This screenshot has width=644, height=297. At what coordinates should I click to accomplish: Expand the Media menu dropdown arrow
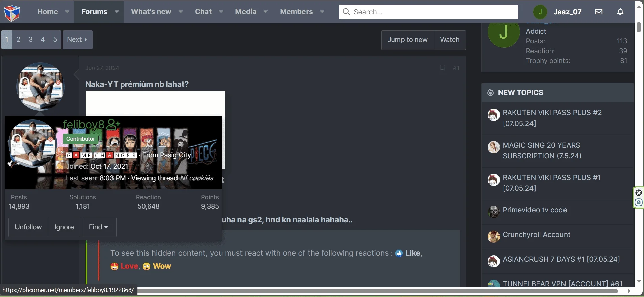[266, 12]
